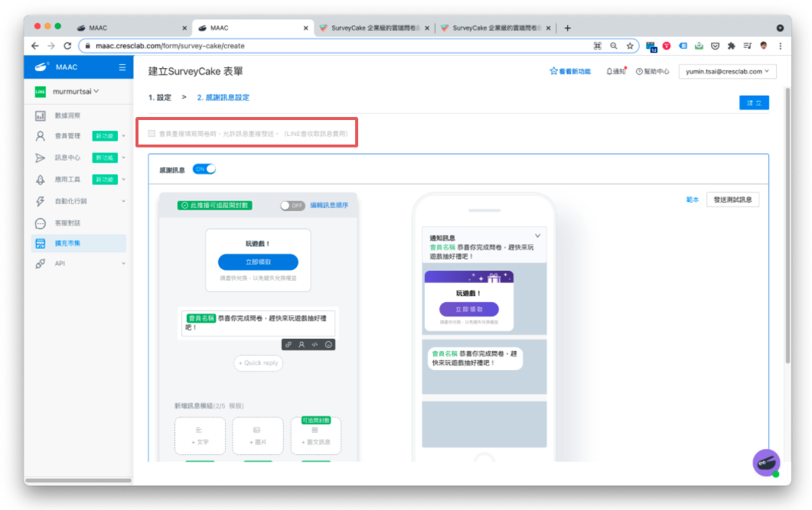Click the QR code icon in the address bar
Image resolution: width=812 pixels, height=510 pixels.
point(598,46)
